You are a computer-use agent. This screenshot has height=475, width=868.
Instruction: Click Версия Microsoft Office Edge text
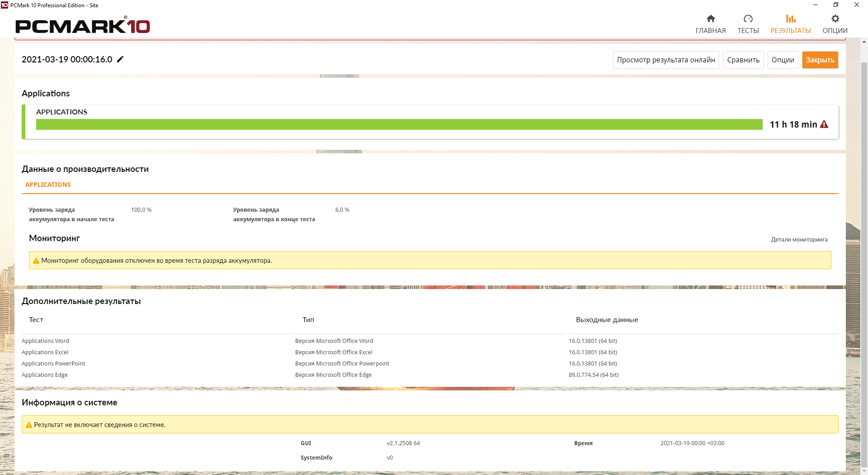click(333, 375)
